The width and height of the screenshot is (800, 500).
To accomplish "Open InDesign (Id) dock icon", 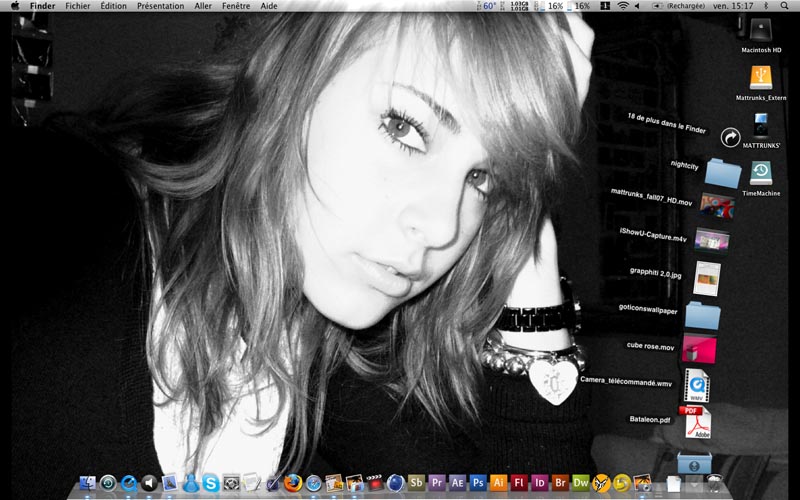I will tap(539, 482).
